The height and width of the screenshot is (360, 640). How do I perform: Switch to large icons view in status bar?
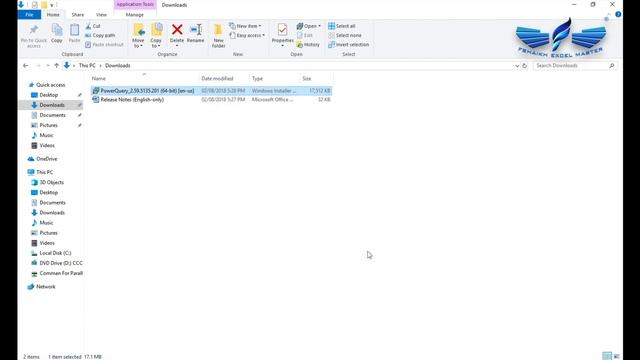(x=616, y=356)
